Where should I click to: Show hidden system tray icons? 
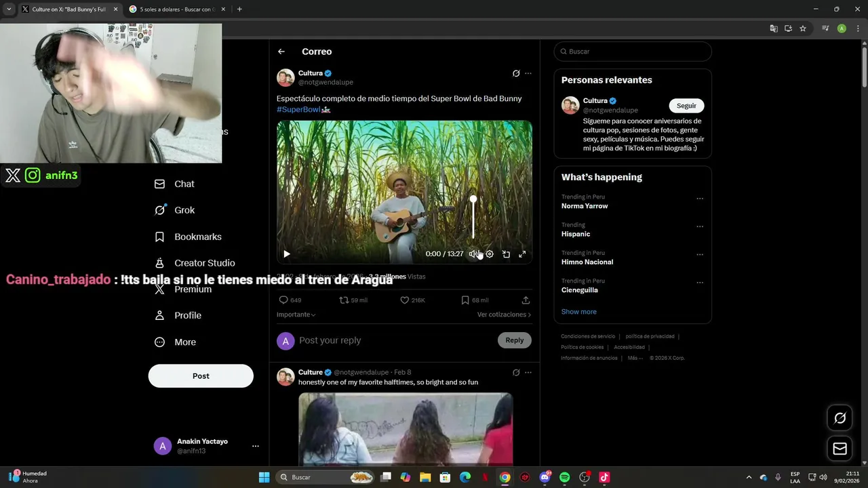point(749,477)
